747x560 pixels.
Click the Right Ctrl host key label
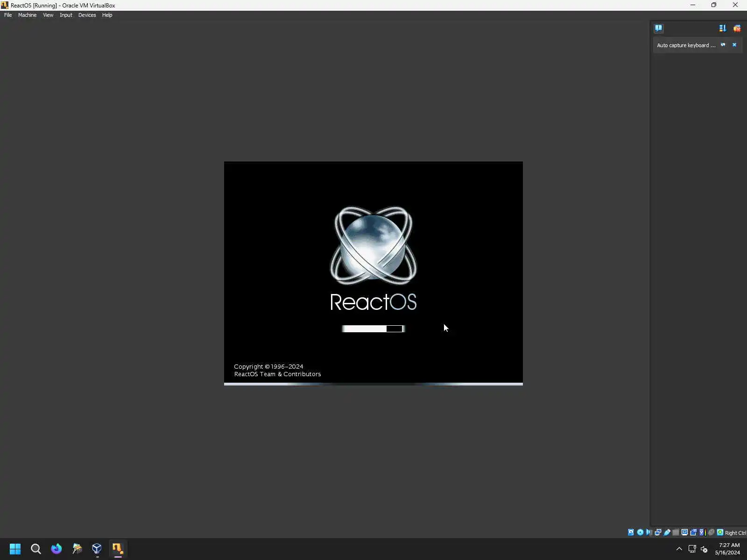pos(735,532)
